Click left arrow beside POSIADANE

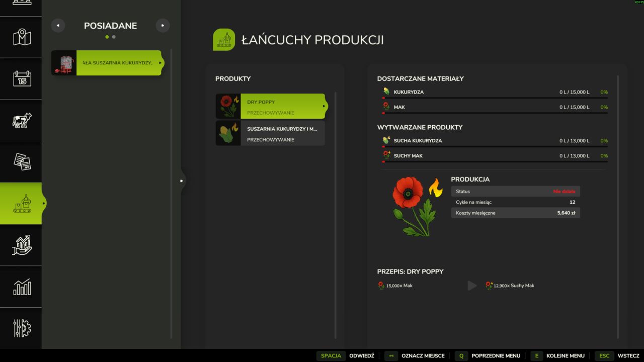(x=58, y=26)
